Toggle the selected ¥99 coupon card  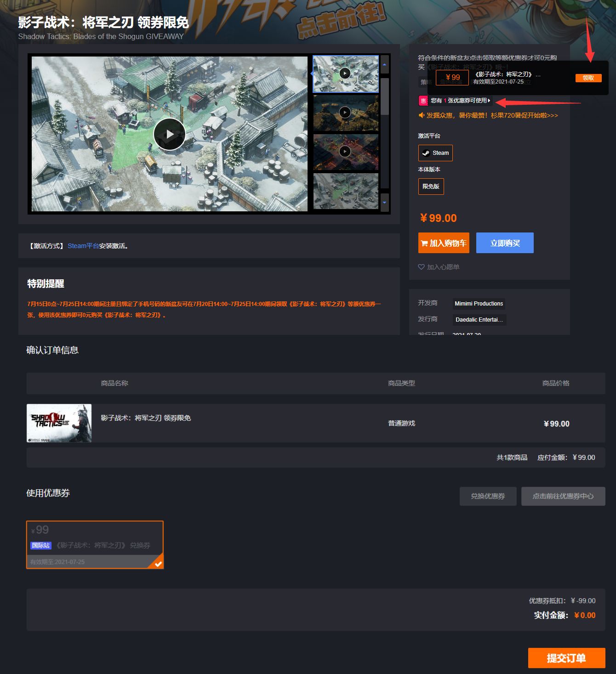click(95, 545)
